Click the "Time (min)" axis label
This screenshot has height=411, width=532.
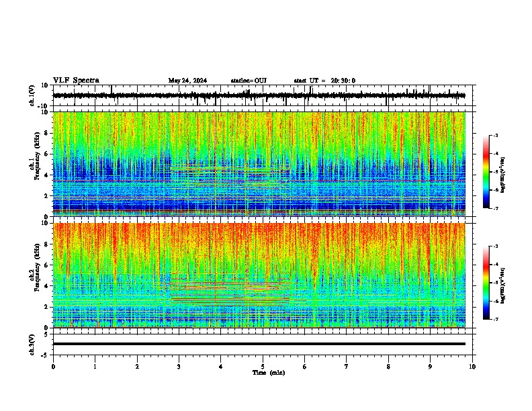coord(269,373)
